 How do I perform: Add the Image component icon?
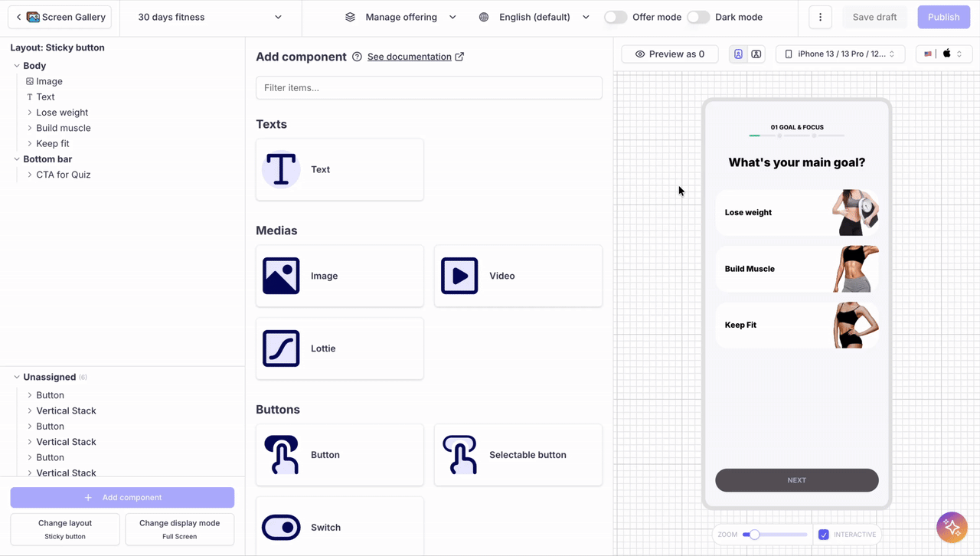coord(281,276)
